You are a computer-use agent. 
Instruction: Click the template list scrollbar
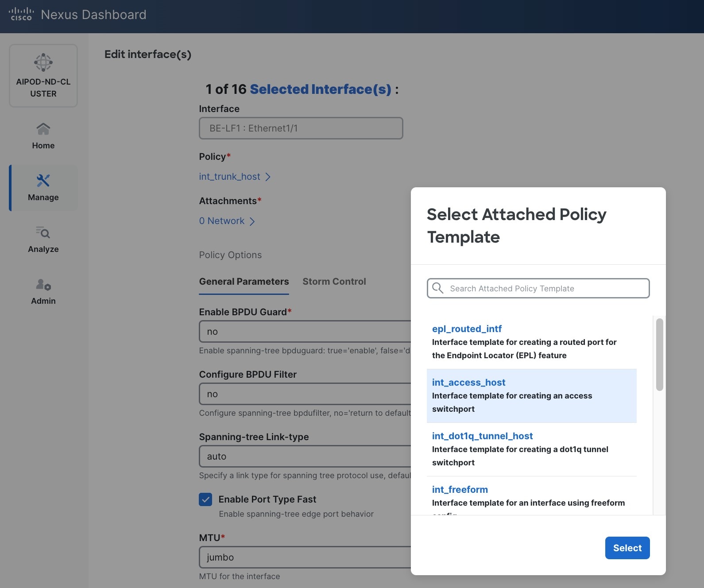(x=660, y=354)
